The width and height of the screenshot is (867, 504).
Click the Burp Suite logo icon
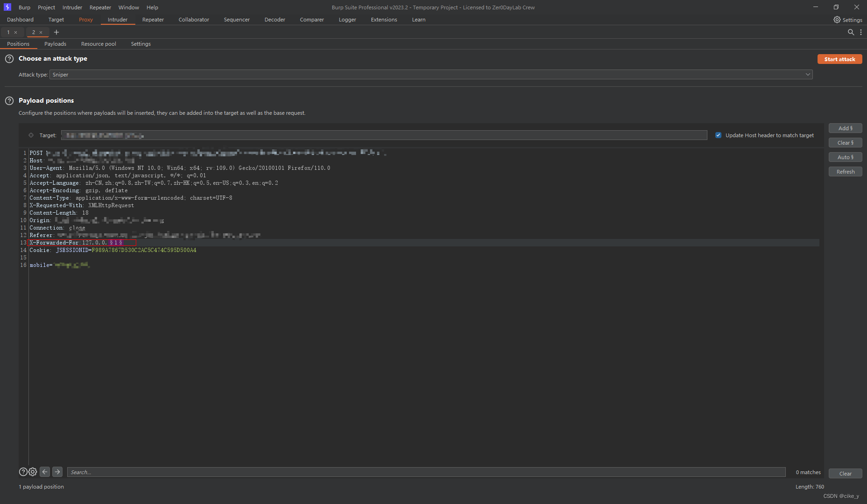(x=7, y=7)
